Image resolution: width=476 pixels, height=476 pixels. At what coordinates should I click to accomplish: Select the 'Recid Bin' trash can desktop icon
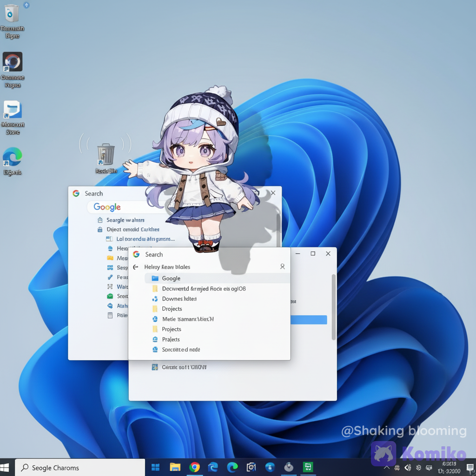(x=106, y=158)
